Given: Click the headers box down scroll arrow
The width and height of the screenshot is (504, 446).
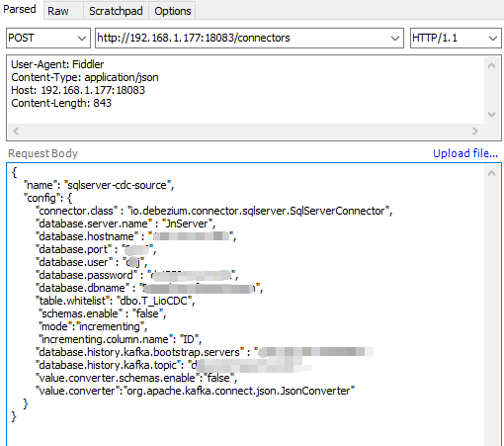Looking at the screenshot, I should [491, 115].
